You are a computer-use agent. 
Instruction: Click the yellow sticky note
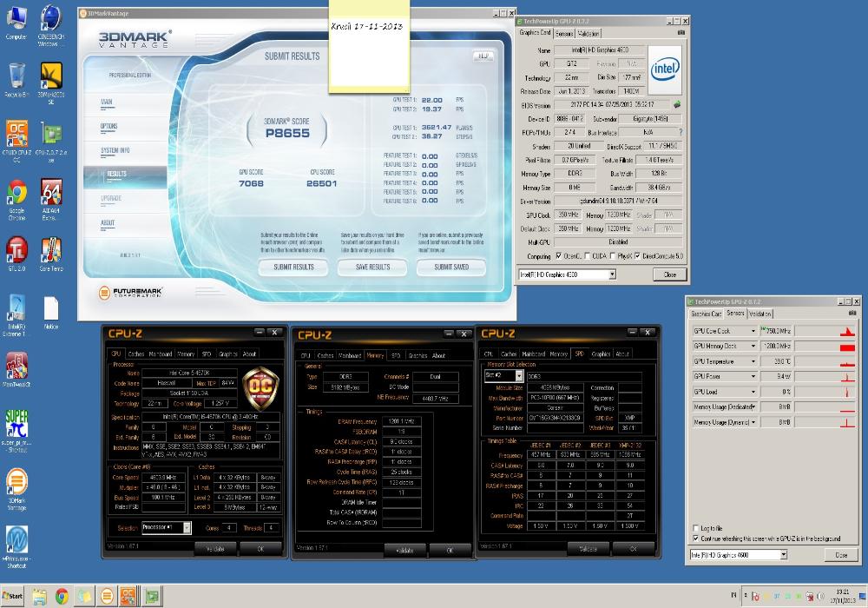[369, 47]
